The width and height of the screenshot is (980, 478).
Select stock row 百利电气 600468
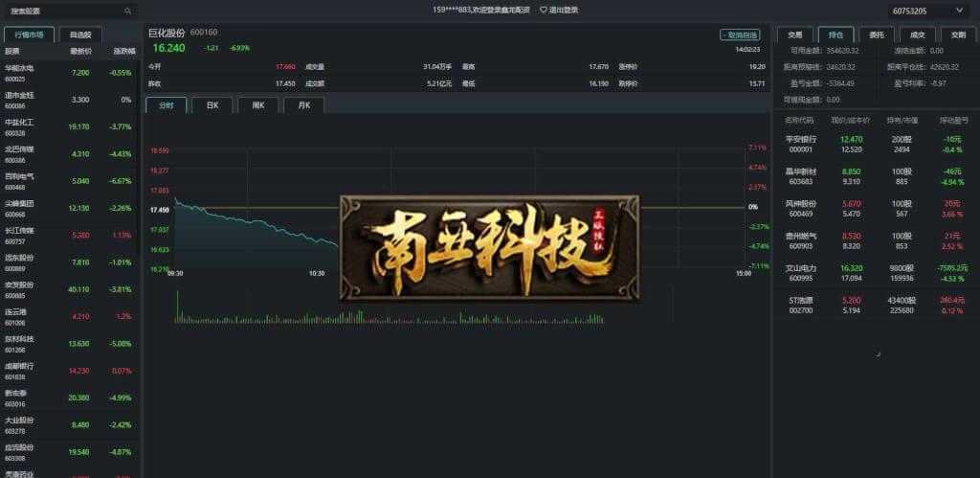pos(69,181)
